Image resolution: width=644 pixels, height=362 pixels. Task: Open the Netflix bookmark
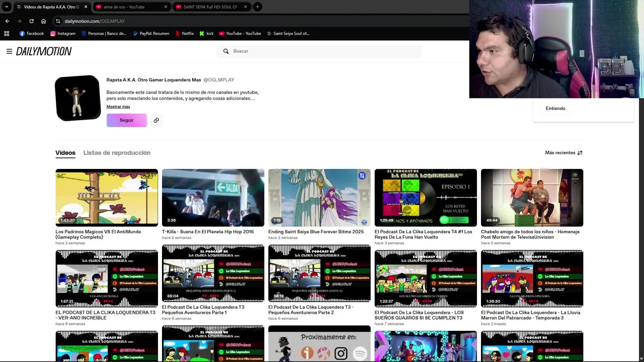pos(184,34)
